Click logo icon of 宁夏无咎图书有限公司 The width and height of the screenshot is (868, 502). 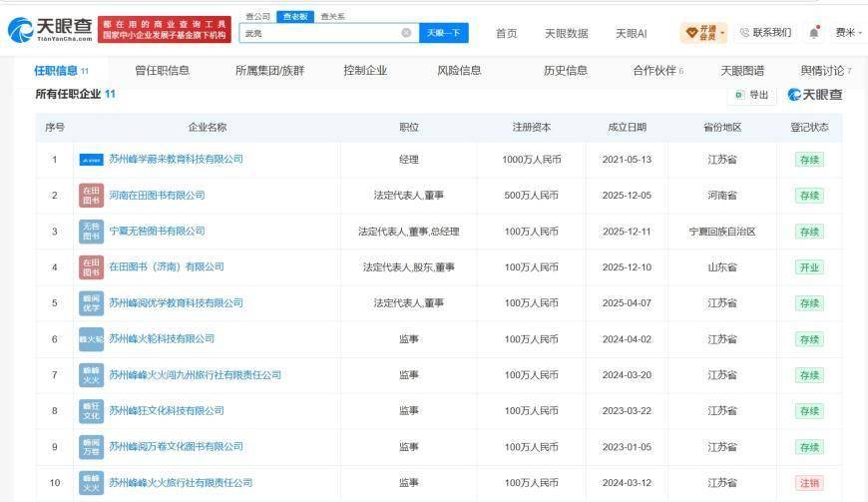[x=92, y=232]
